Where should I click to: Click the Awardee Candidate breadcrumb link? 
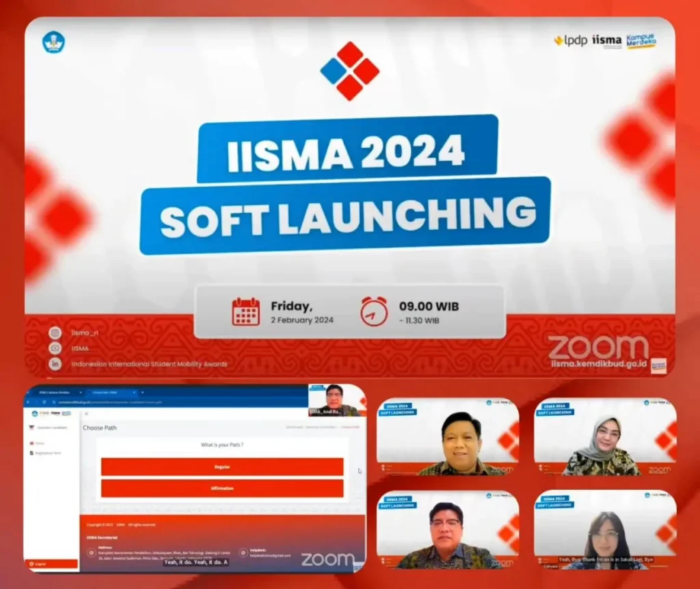321,428
